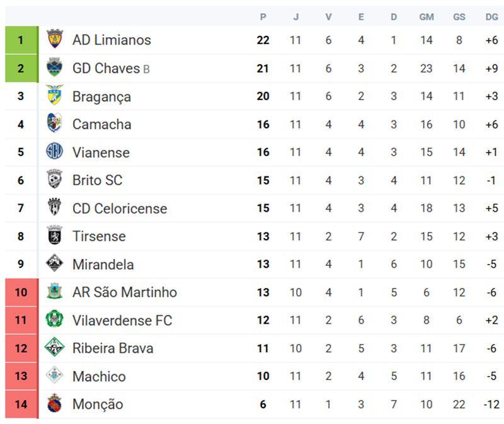Screen dimensions: 504x424
Task: Click the CD Celoricense club crest
Action: [55, 208]
